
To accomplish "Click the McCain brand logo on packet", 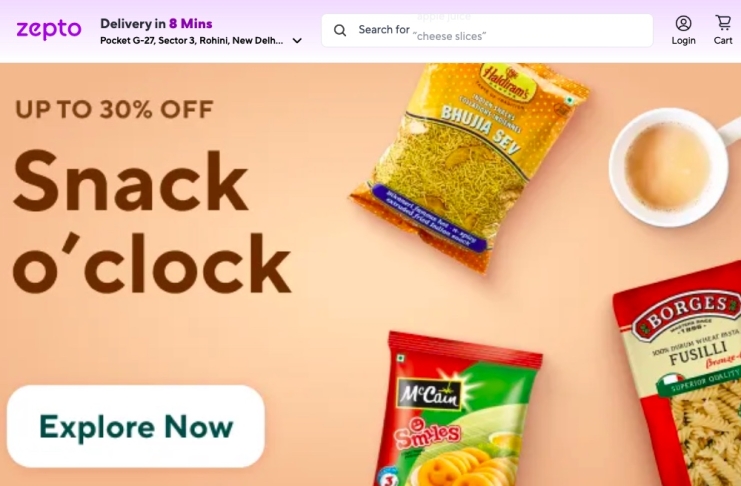I will [x=429, y=394].
